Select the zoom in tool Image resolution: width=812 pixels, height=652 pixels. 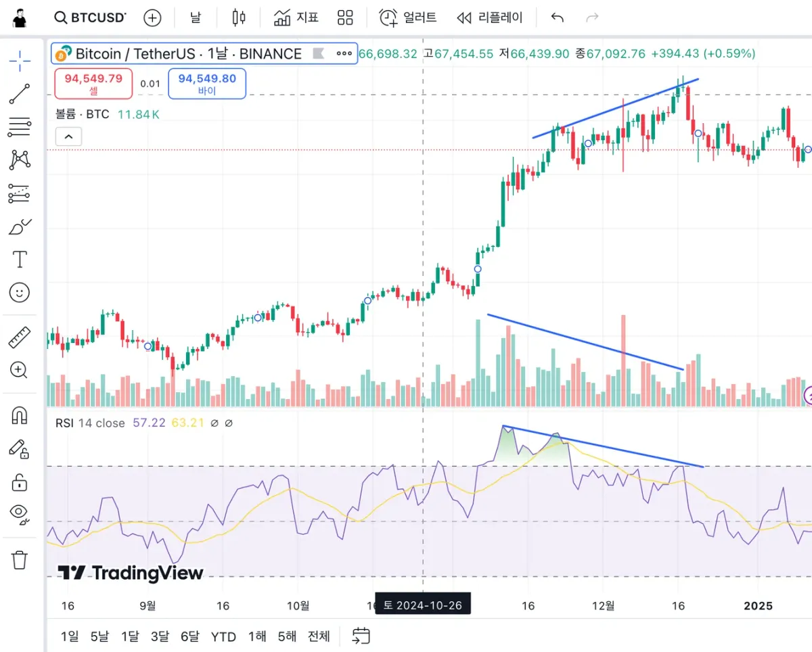(20, 370)
